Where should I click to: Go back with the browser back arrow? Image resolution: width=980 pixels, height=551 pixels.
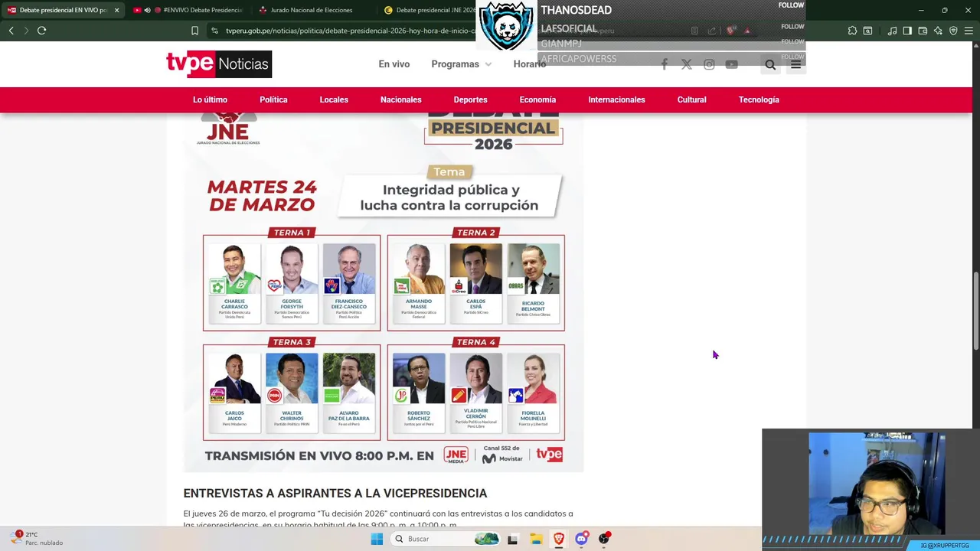pyautogui.click(x=11, y=31)
